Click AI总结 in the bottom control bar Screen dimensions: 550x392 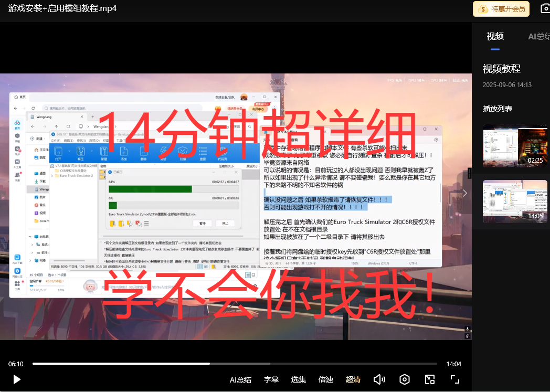pos(240,379)
